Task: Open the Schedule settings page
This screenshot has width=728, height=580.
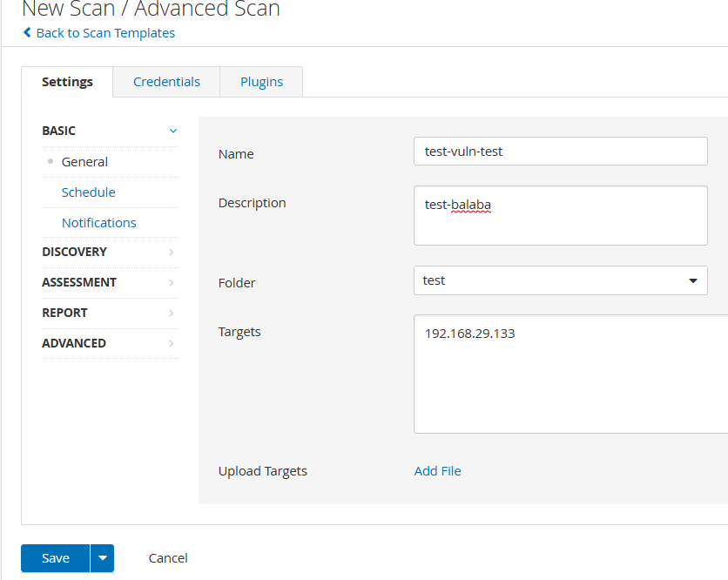Action: click(88, 192)
